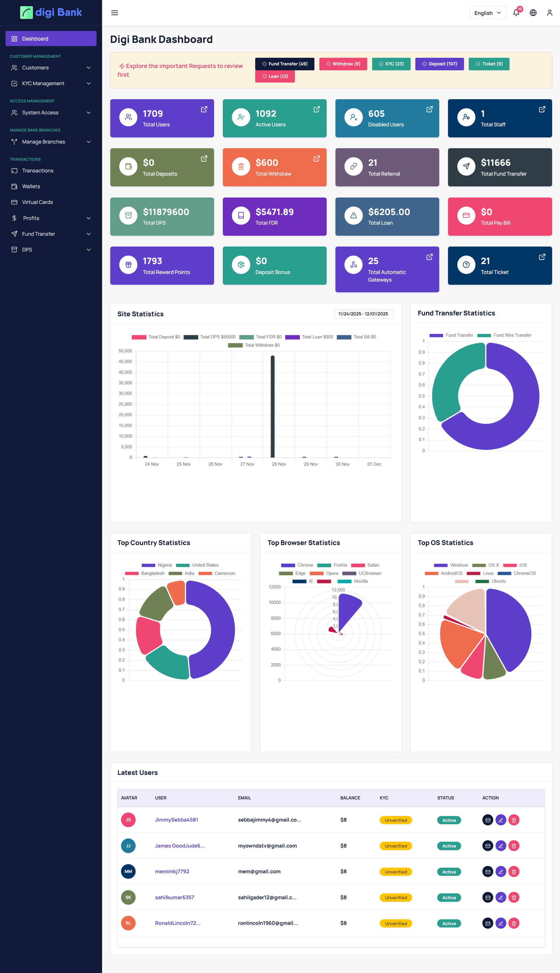Viewport: 560px width, 973px height.
Task: Open Virtual Cards in sidebar
Action: 37,202
